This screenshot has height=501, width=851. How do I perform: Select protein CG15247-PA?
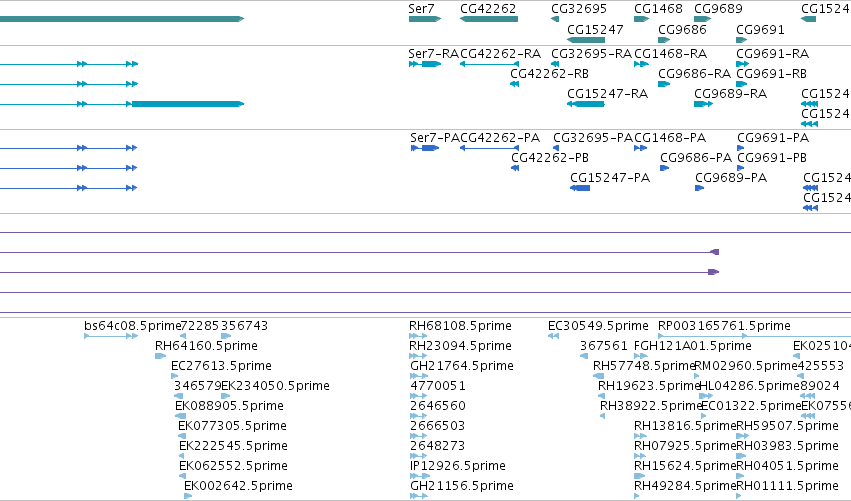coord(609,177)
